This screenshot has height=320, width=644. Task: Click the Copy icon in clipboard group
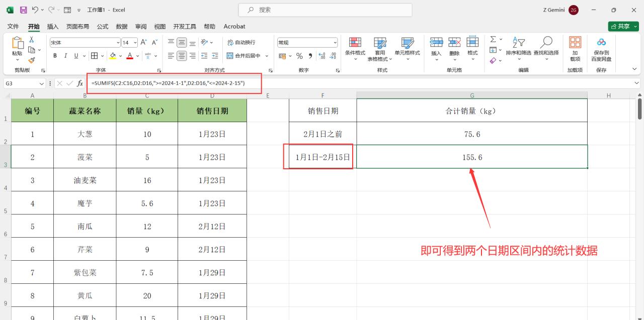coord(32,50)
